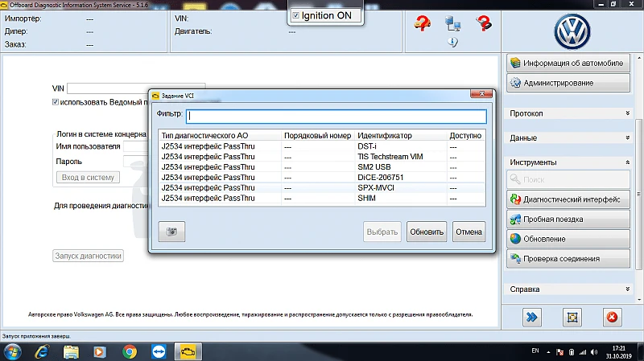Sort by Идентификатор column header
Viewport: 644px width, 361px height.
(401, 135)
